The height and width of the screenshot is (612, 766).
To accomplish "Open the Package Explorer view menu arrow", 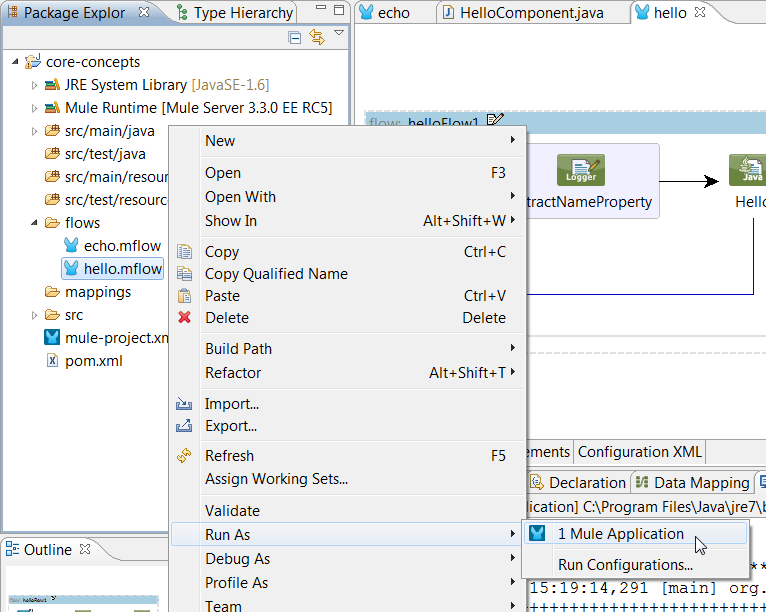I will pos(339,34).
